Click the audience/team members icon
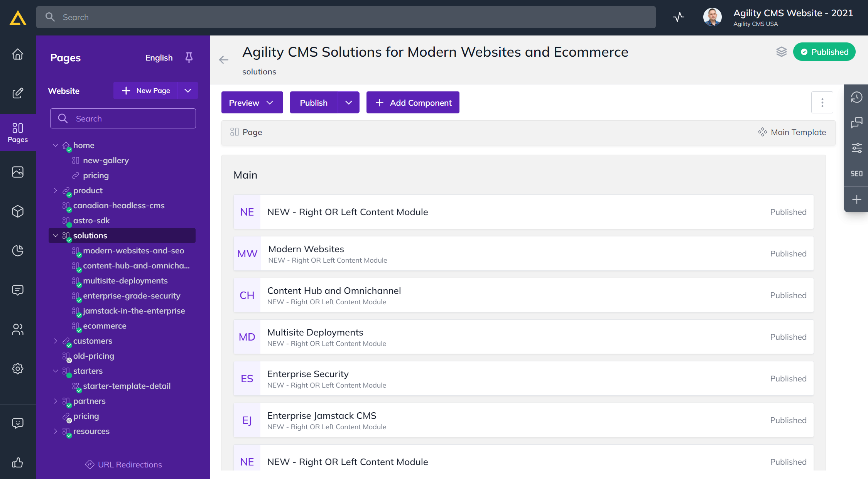This screenshot has width=868, height=479. 18,329
